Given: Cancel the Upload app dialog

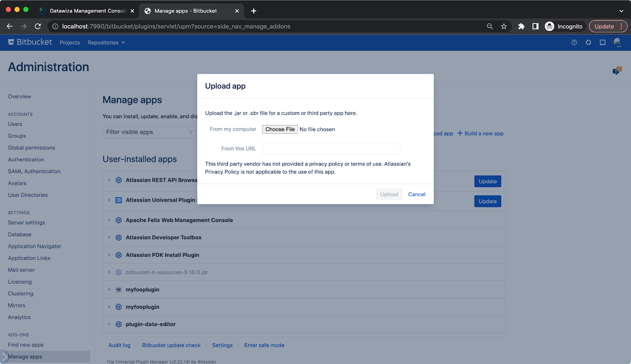Looking at the screenshot, I should (x=417, y=194).
